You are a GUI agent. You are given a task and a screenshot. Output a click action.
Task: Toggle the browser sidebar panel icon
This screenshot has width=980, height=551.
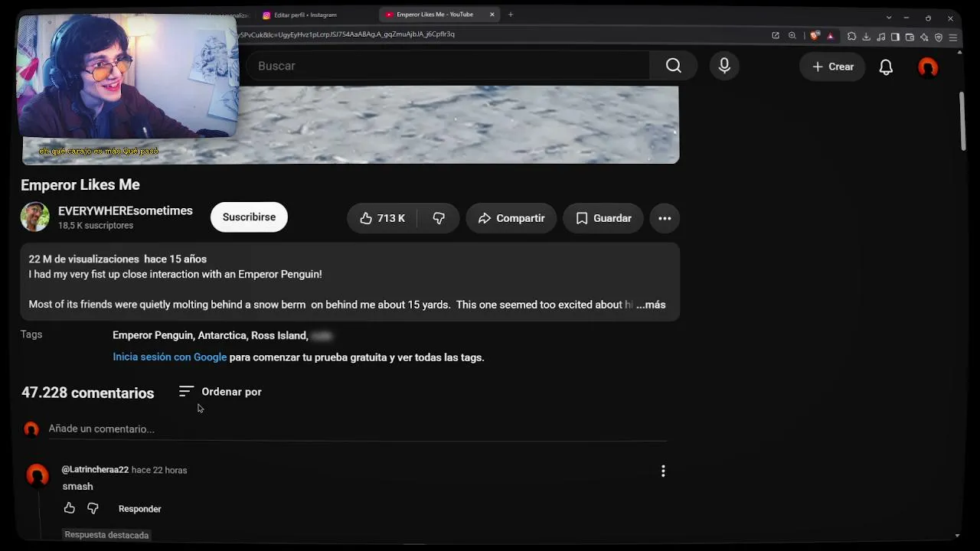[895, 37]
